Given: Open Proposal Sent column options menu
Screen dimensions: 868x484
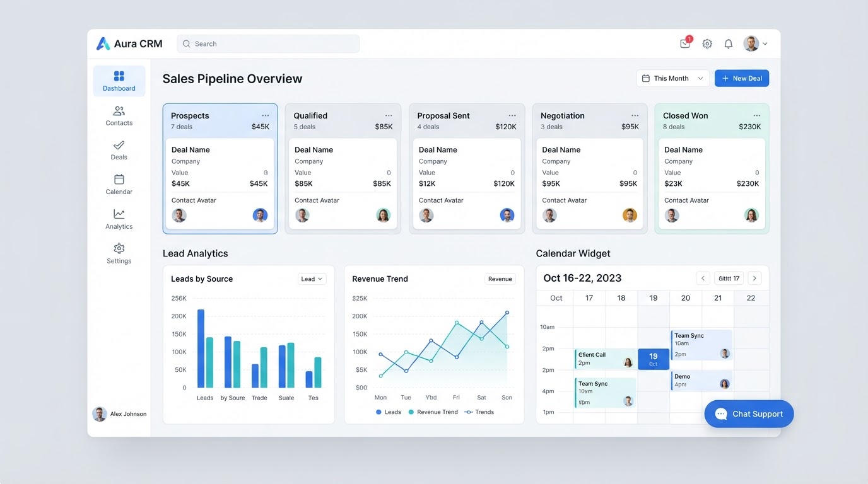Looking at the screenshot, I should [512, 115].
